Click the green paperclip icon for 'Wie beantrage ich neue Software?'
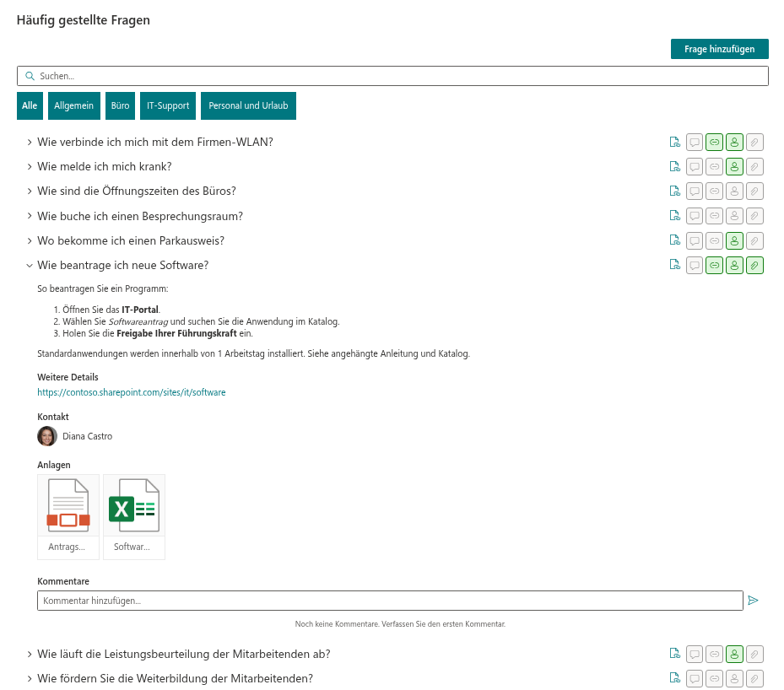Screen dimensions: 784x690 (754, 266)
